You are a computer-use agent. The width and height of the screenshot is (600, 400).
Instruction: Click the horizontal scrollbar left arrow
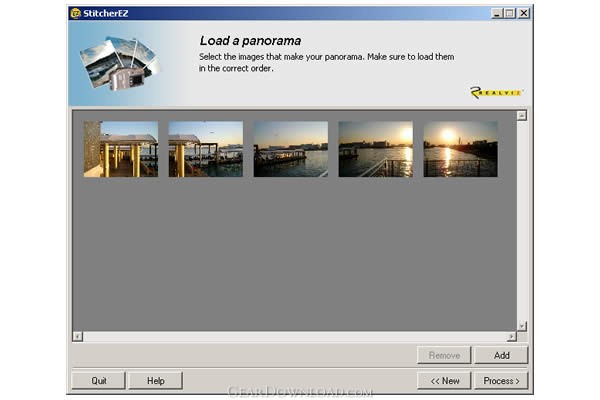pyautogui.click(x=78, y=337)
